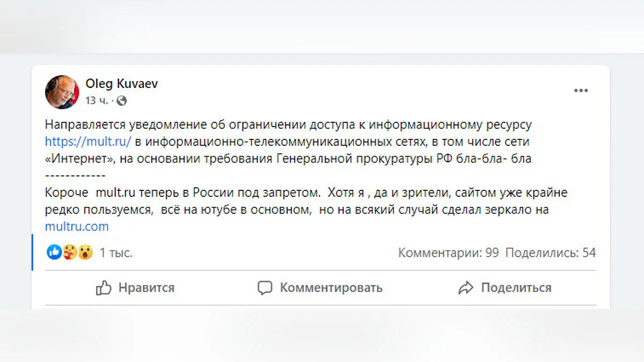The height and width of the screenshot is (362, 644).
Task: Open Oleg Kuvaev's profile picture
Action: pos(62,92)
